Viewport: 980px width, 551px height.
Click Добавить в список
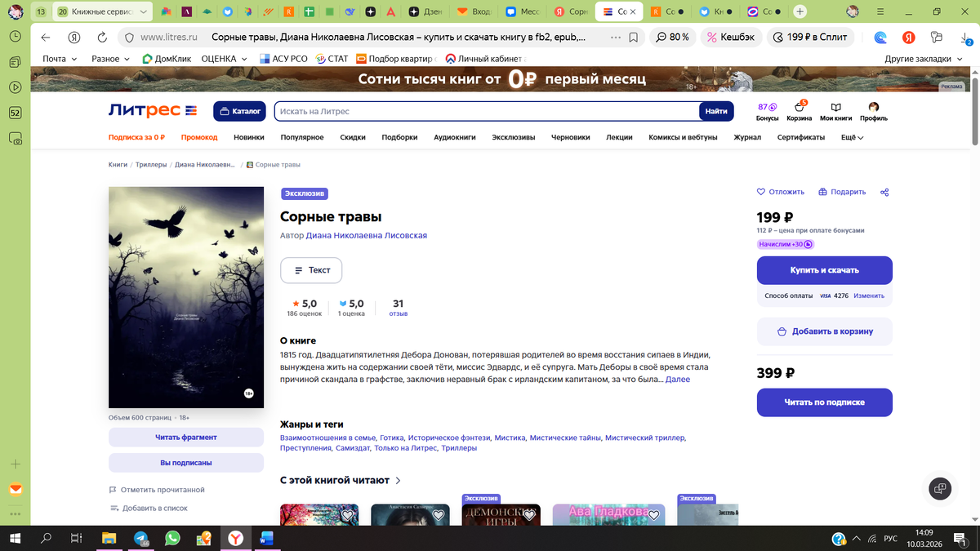point(149,508)
